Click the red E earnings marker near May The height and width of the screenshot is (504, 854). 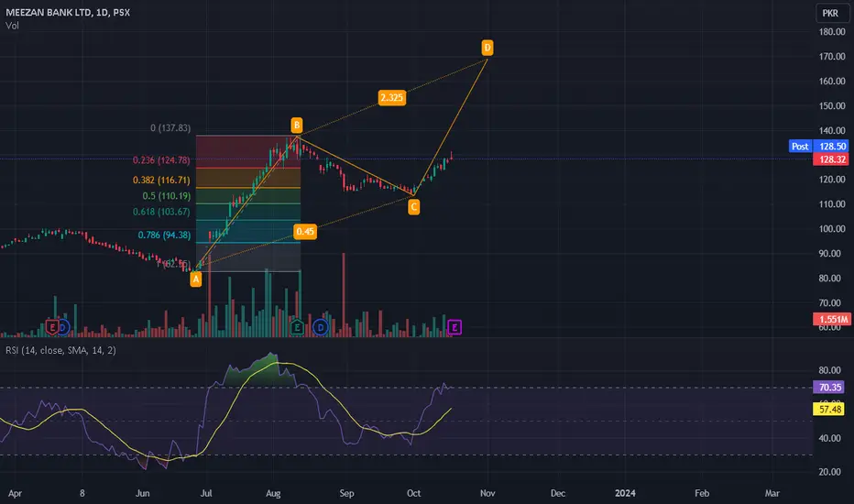click(x=51, y=327)
